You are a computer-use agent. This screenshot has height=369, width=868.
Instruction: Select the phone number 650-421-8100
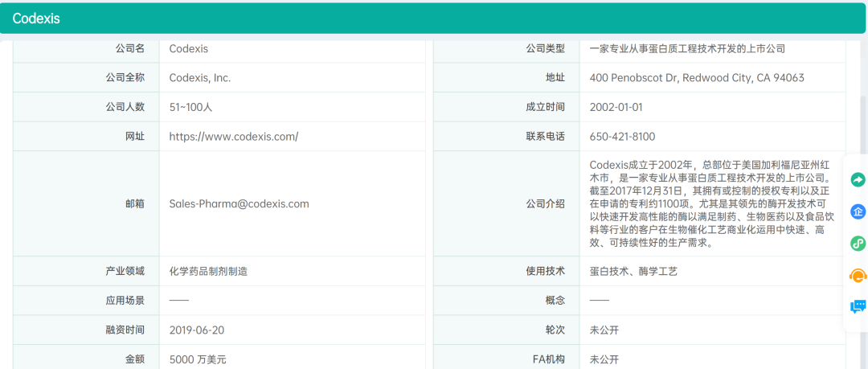coord(622,137)
